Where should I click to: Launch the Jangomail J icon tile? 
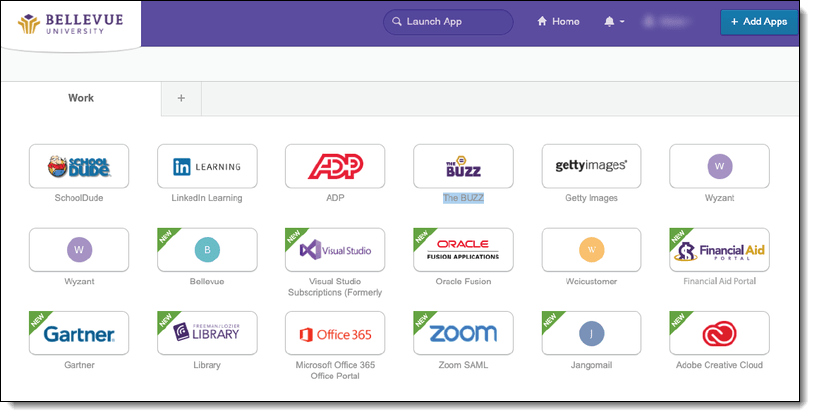pos(591,333)
